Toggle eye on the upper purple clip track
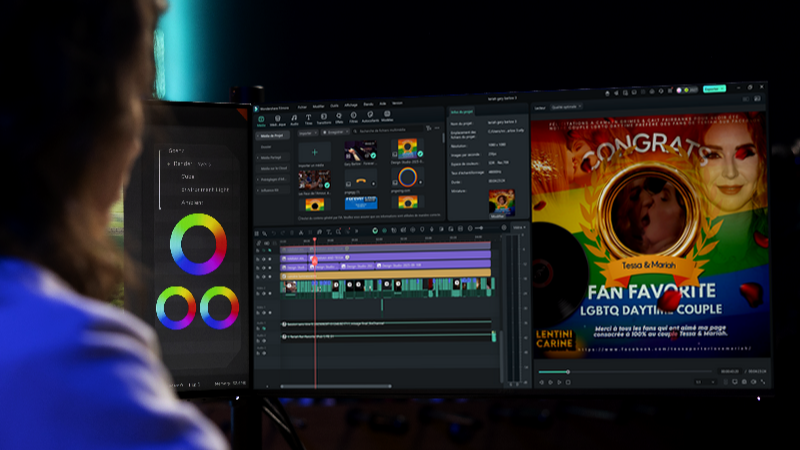Image resolution: width=800 pixels, height=450 pixels. pyautogui.click(x=270, y=259)
